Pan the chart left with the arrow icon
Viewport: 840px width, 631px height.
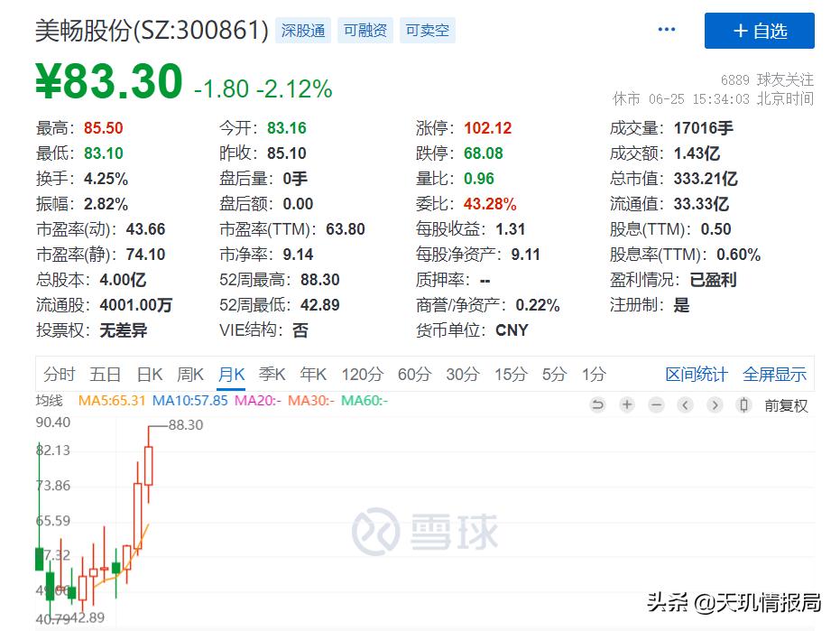(685, 405)
